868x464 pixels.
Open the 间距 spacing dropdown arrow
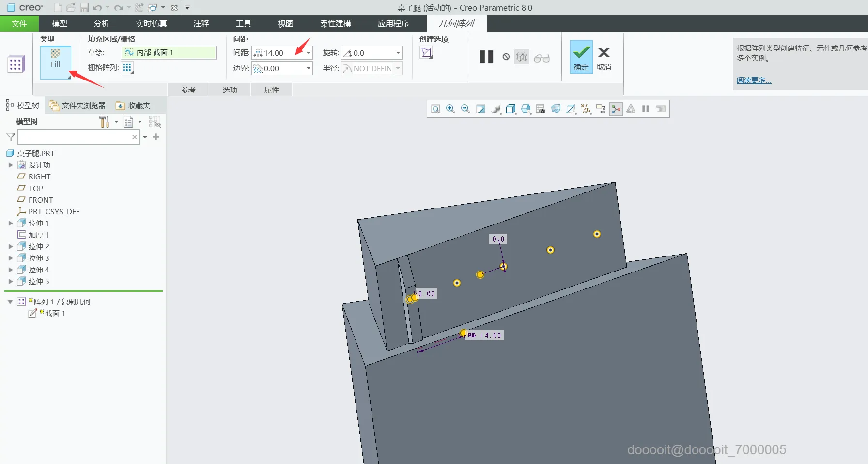pos(309,53)
